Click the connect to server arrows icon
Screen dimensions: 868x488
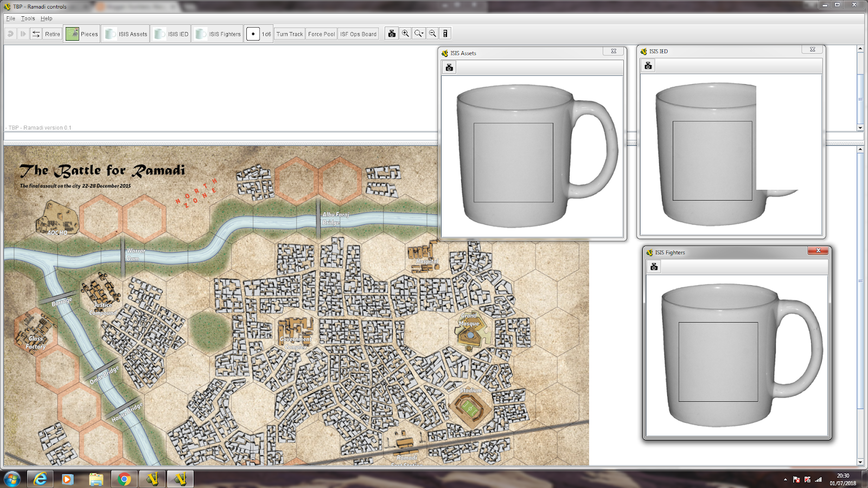[36, 34]
